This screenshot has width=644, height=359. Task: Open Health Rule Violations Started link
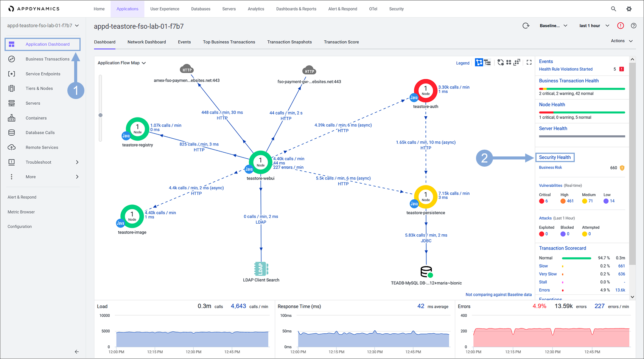click(x=566, y=69)
